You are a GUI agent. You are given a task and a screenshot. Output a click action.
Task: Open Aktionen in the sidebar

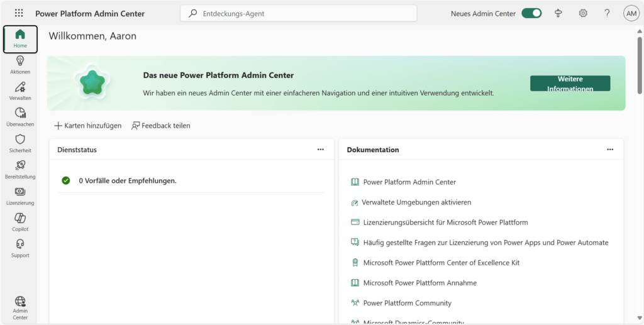pyautogui.click(x=20, y=65)
